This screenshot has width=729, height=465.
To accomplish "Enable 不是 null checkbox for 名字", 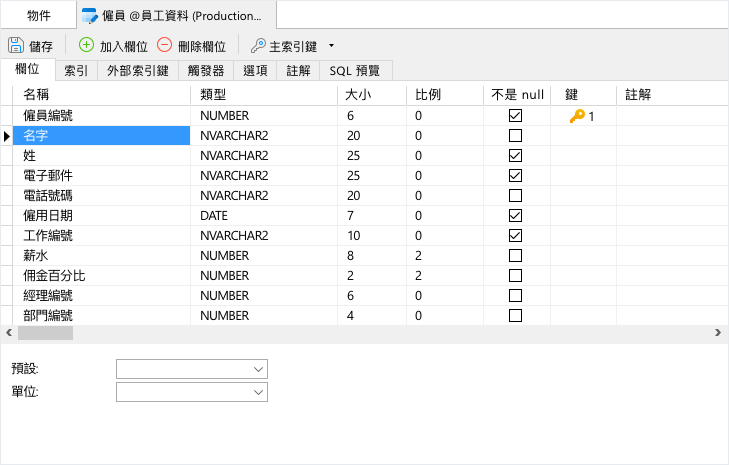I will click(515, 135).
